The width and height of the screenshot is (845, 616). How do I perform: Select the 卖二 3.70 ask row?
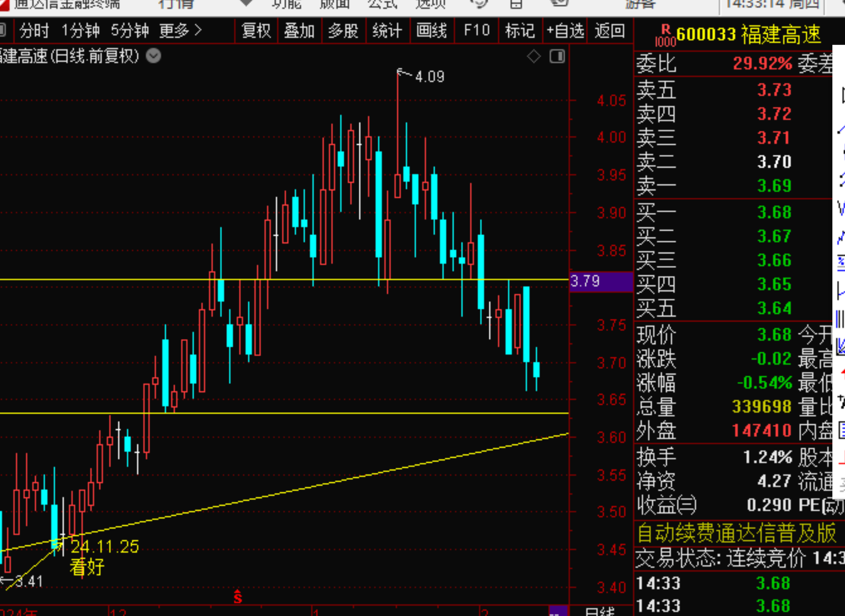coord(733,161)
